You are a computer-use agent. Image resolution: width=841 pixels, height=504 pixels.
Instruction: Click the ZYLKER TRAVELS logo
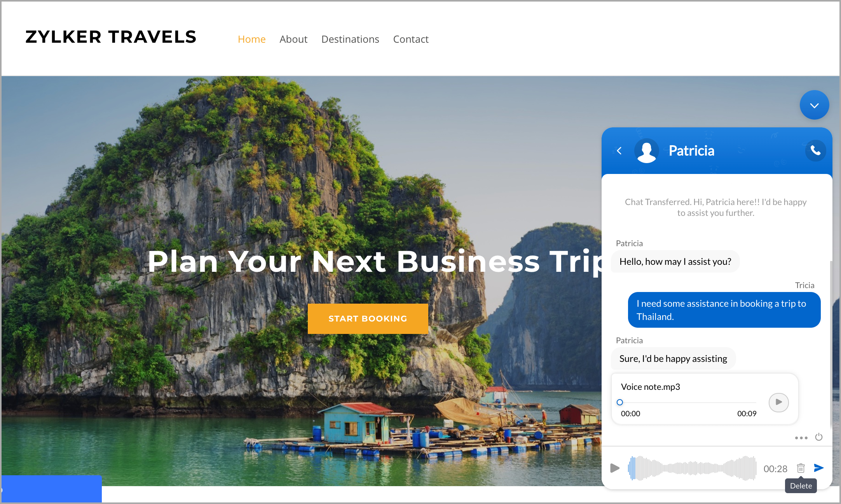click(x=111, y=37)
